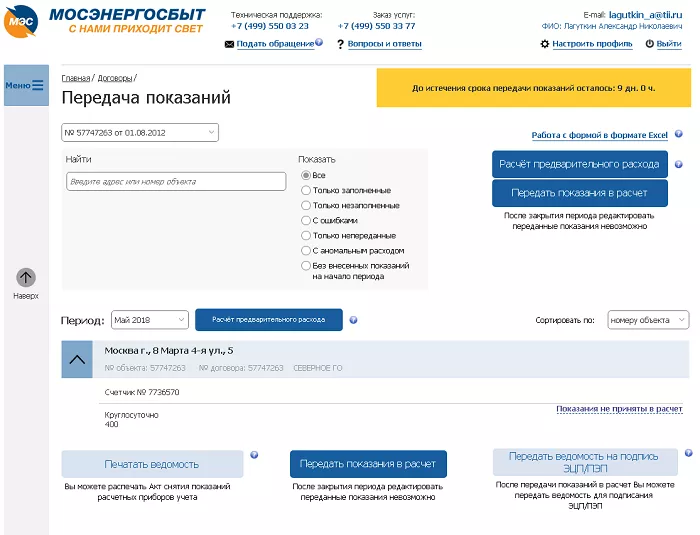Open the Сортировать по dropdown
This screenshot has height=535, width=700.
648,320
